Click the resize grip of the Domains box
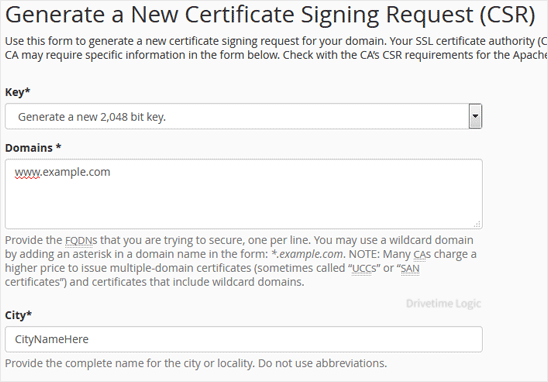 pos(477,224)
